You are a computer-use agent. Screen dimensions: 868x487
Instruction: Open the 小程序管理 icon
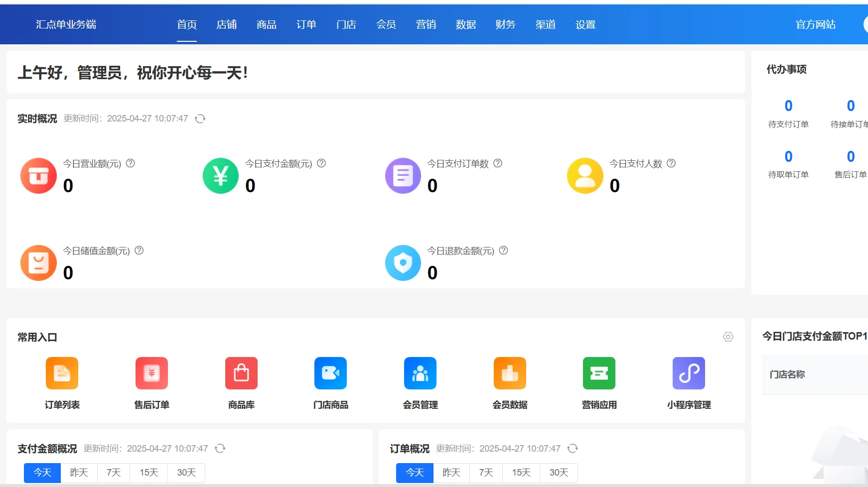pyautogui.click(x=688, y=373)
